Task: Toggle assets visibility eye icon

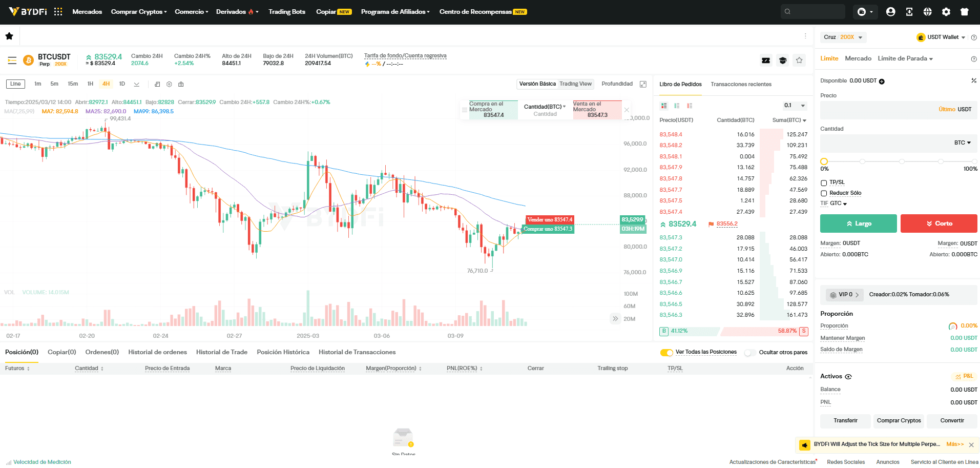Action: [848, 377]
